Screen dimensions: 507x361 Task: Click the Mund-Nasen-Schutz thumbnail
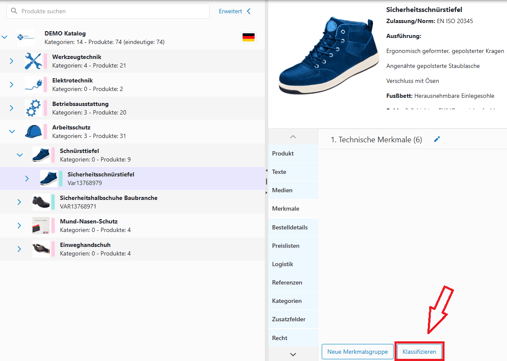[41, 225]
